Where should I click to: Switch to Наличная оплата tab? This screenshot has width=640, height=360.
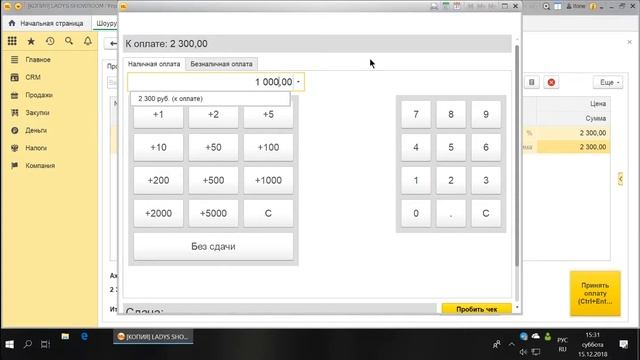pos(154,64)
